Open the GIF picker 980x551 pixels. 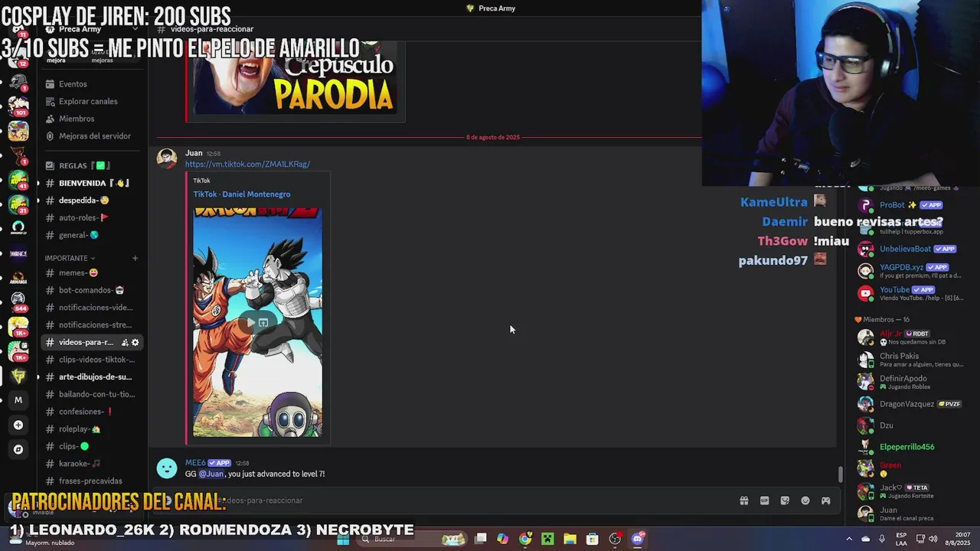(x=764, y=500)
